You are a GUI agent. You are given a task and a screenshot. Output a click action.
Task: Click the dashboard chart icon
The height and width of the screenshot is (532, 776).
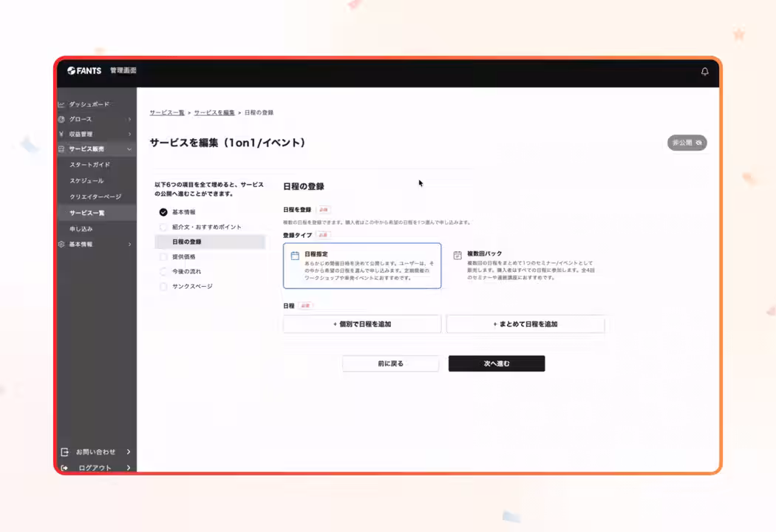pyautogui.click(x=61, y=104)
